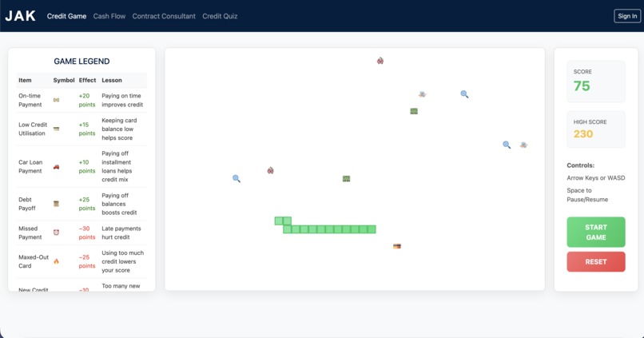This screenshot has width=644, height=338.
Task: Click 'Paying on time improves credit' lesson
Action: coord(122,100)
